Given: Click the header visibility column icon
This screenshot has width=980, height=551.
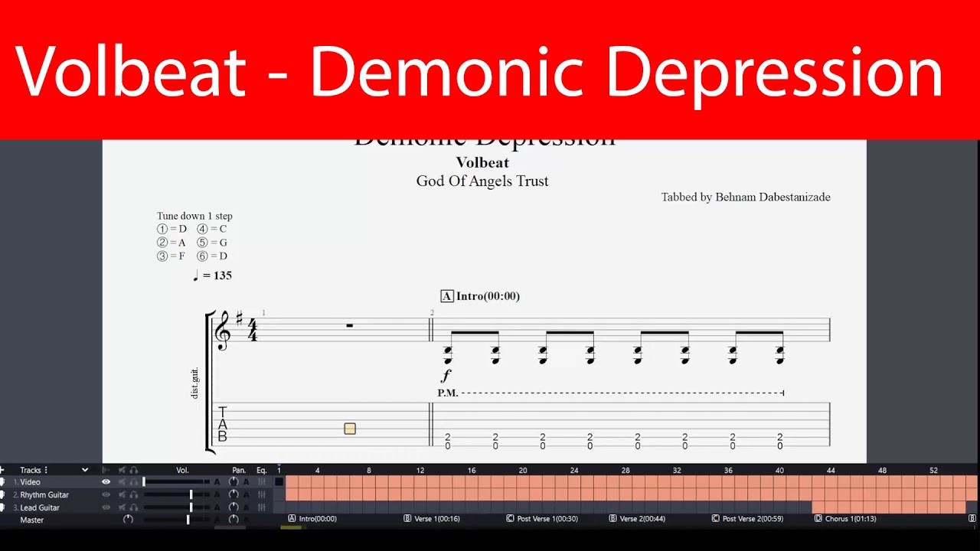Looking at the screenshot, I should click(x=106, y=470).
